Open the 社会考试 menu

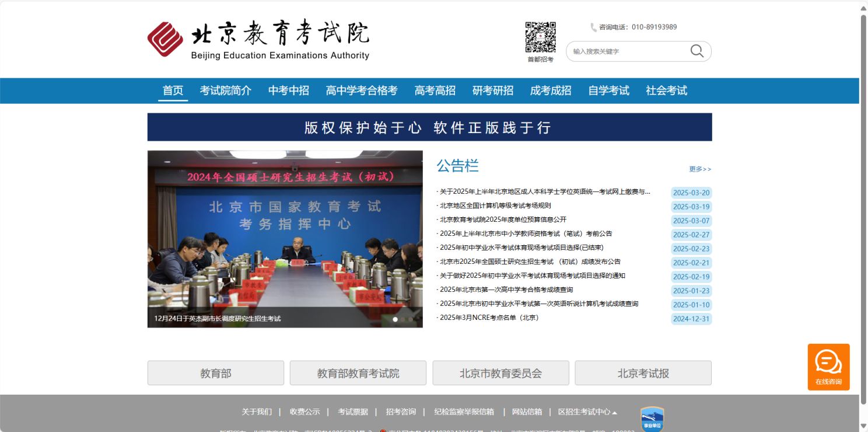point(667,90)
